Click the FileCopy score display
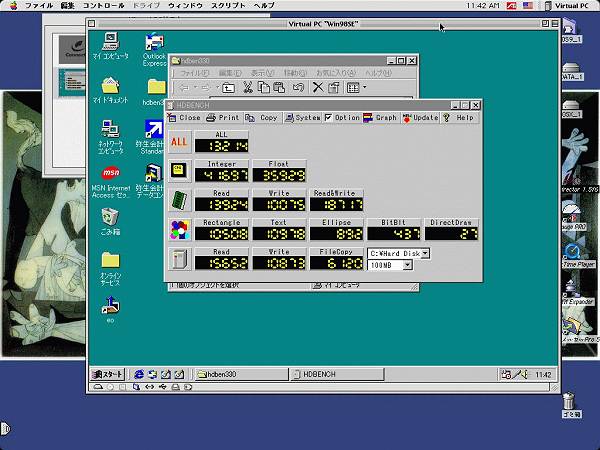The width and height of the screenshot is (600, 450). pos(336,263)
